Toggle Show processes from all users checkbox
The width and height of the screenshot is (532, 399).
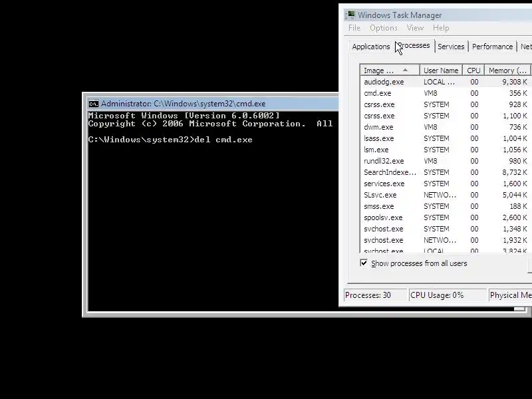(x=364, y=263)
